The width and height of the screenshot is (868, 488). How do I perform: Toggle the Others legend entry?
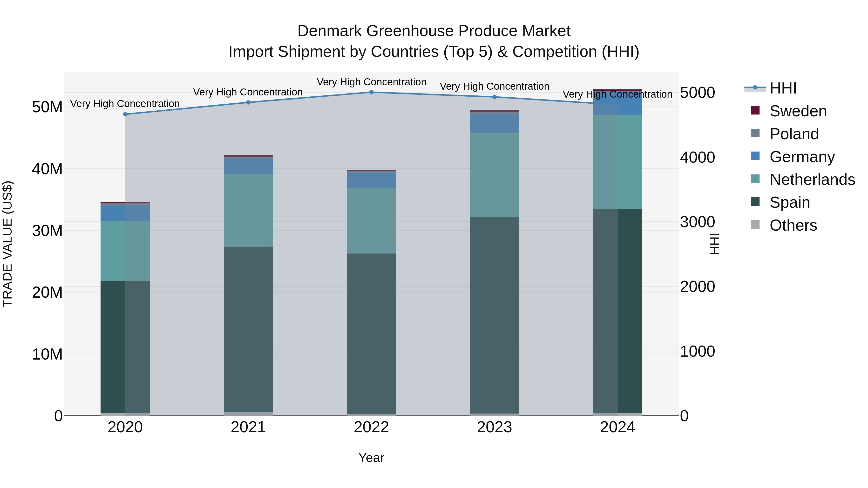pos(784,225)
